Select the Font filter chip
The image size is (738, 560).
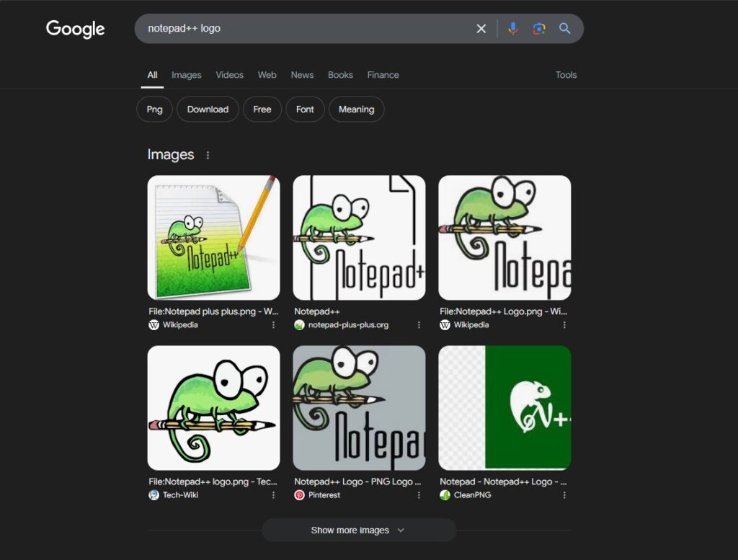(305, 110)
